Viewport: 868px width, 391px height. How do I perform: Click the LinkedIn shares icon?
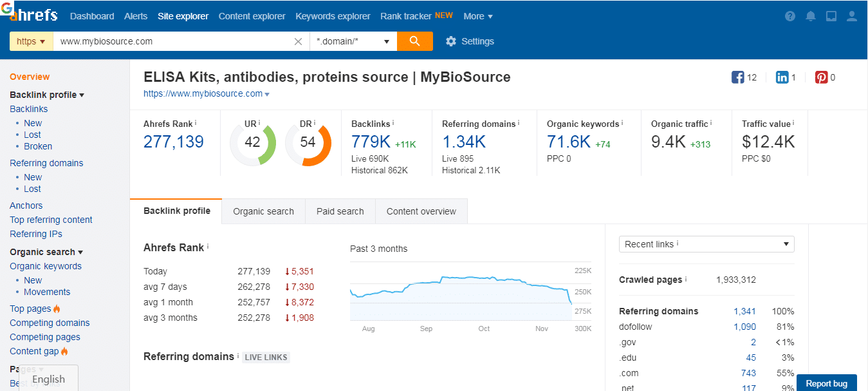pyautogui.click(x=782, y=77)
